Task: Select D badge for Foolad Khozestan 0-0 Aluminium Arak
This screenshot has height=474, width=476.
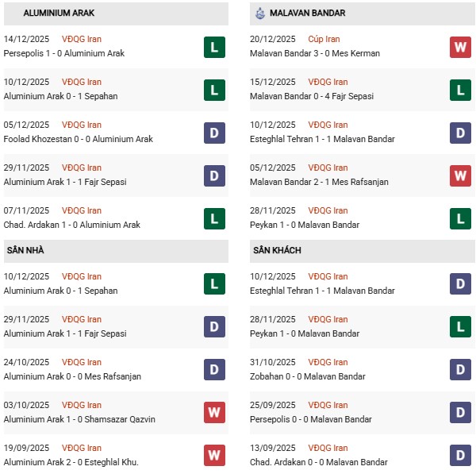Action: [x=213, y=133]
